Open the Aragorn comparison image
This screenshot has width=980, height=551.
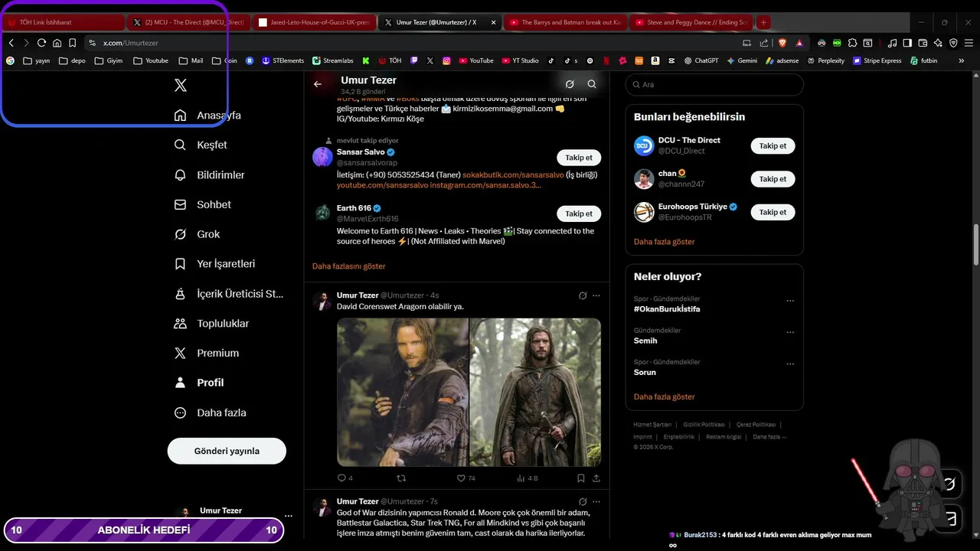[x=469, y=392]
